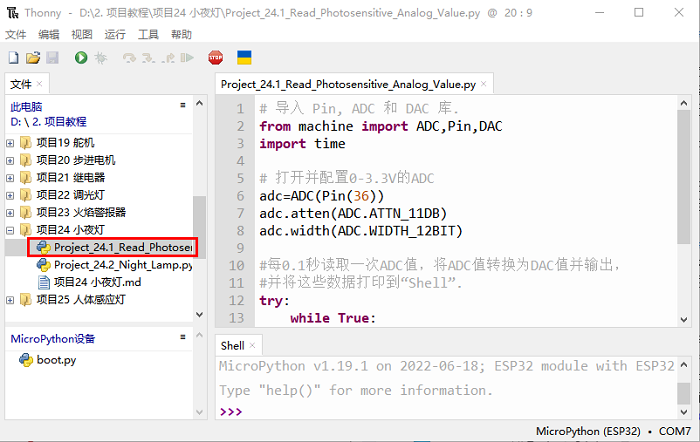Expand the 项目25 人体感应灯 folder
The height and width of the screenshot is (442, 700).
(11, 300)
